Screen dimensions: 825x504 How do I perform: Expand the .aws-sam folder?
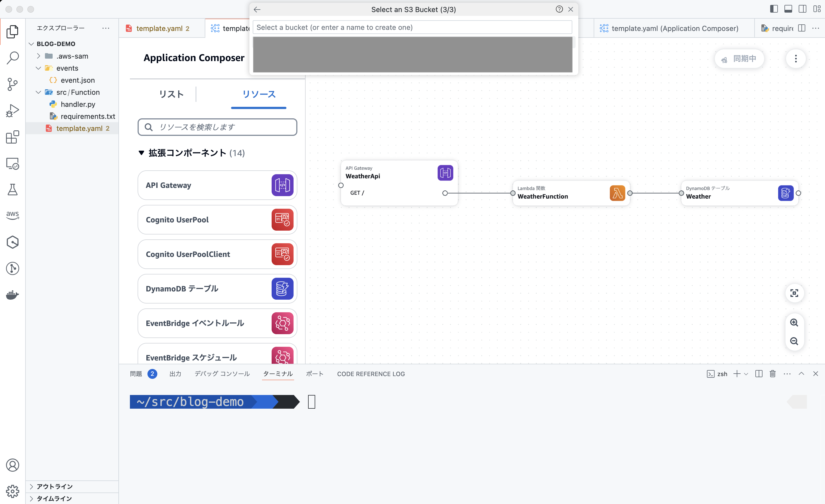(38, 56)
